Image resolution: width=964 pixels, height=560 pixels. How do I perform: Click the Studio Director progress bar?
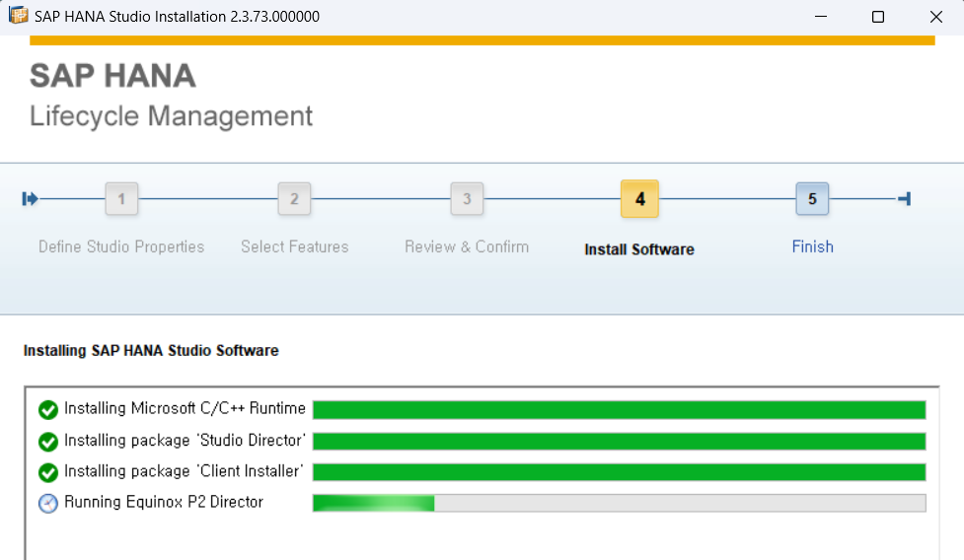(x=619, y=442)
